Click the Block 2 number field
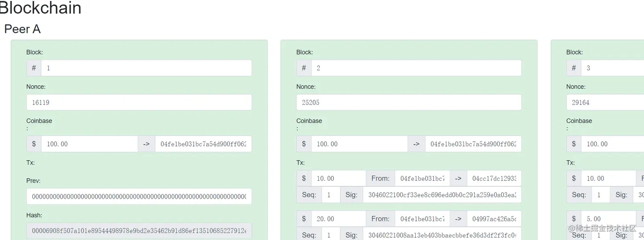Screen dimensions: 644x240 click(x=416, y=68)
